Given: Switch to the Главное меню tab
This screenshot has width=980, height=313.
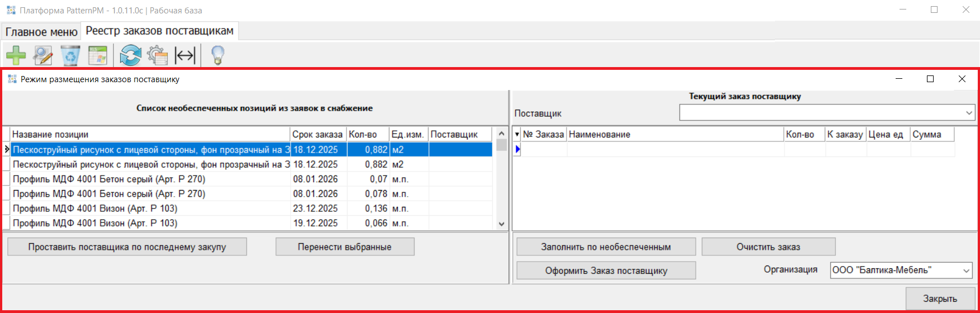Looking at the screenshot, I should click(41, 32).
